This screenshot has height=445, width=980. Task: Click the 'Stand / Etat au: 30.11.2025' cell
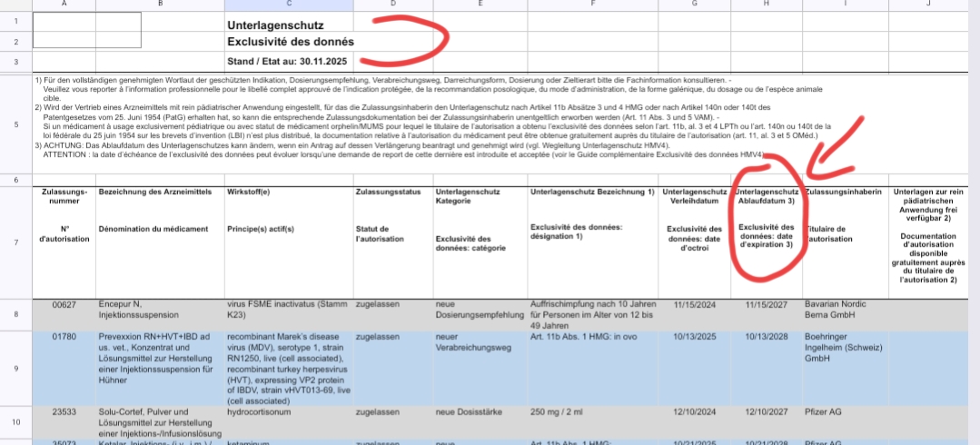click(x=289, y=62)
